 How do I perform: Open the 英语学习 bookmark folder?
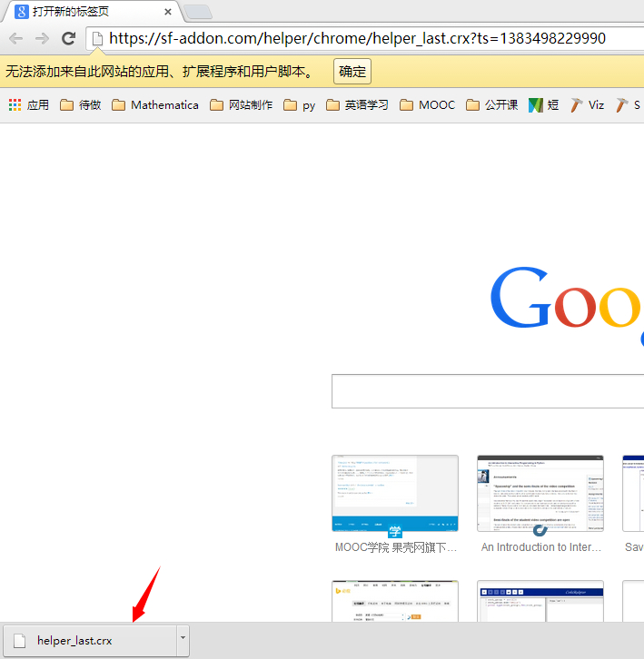point(357,105)
